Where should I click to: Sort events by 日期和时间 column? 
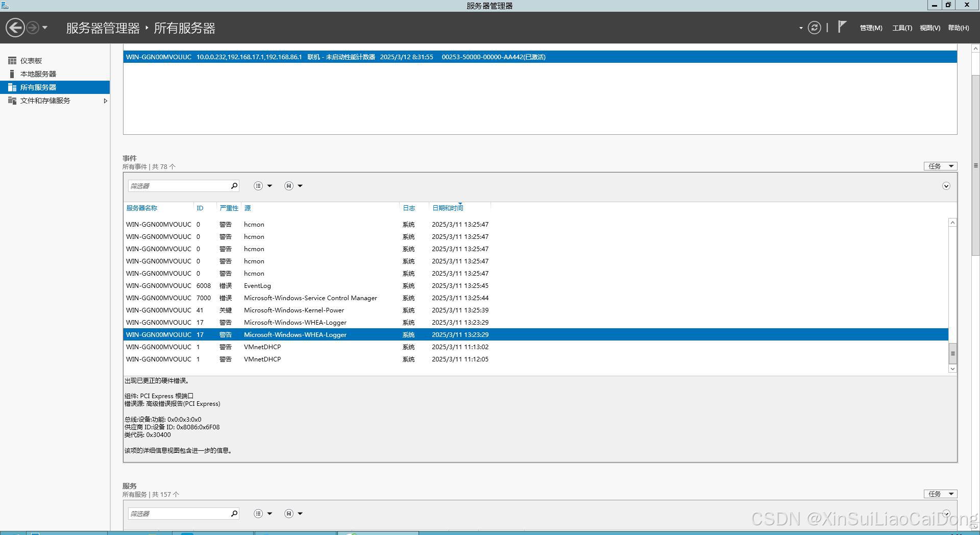tap(448, 208)
